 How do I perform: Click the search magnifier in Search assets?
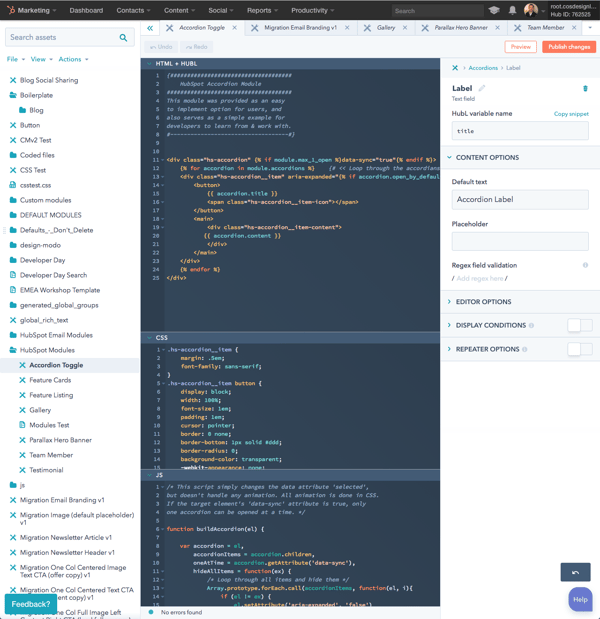[124, 38]
